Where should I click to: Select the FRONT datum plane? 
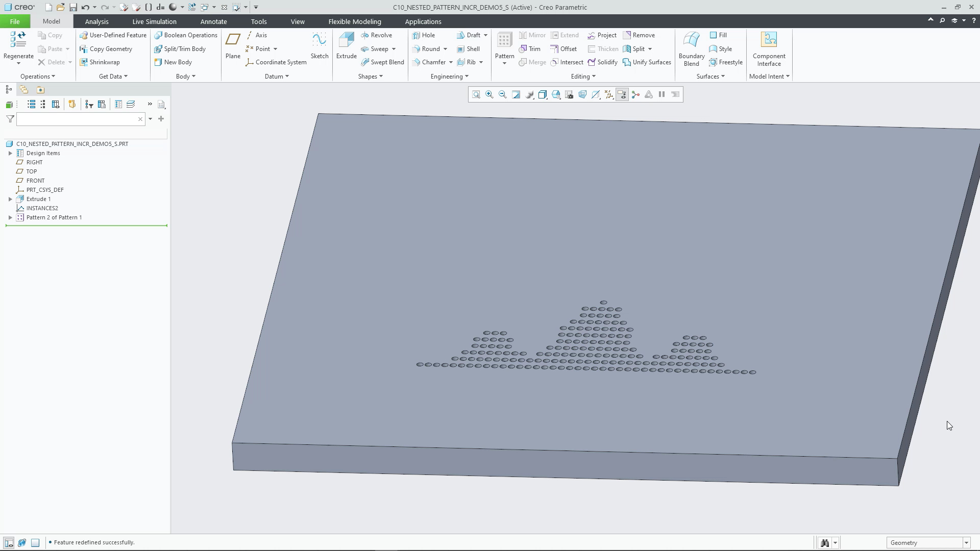tap(36, 181)
